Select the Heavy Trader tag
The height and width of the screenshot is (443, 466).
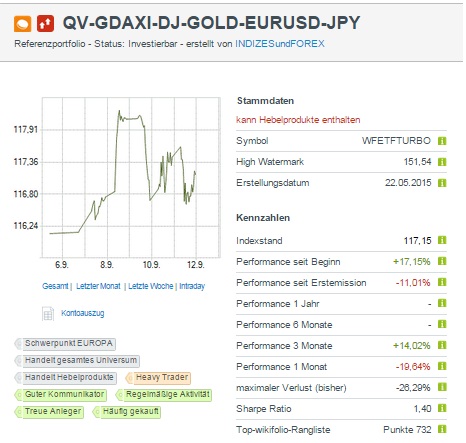click(x=158, y=378)
